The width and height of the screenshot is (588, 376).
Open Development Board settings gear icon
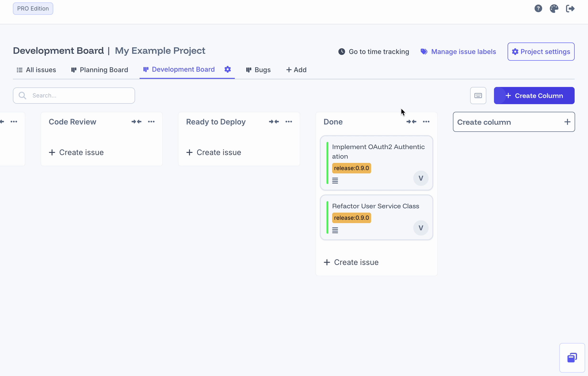coord(228,70)
